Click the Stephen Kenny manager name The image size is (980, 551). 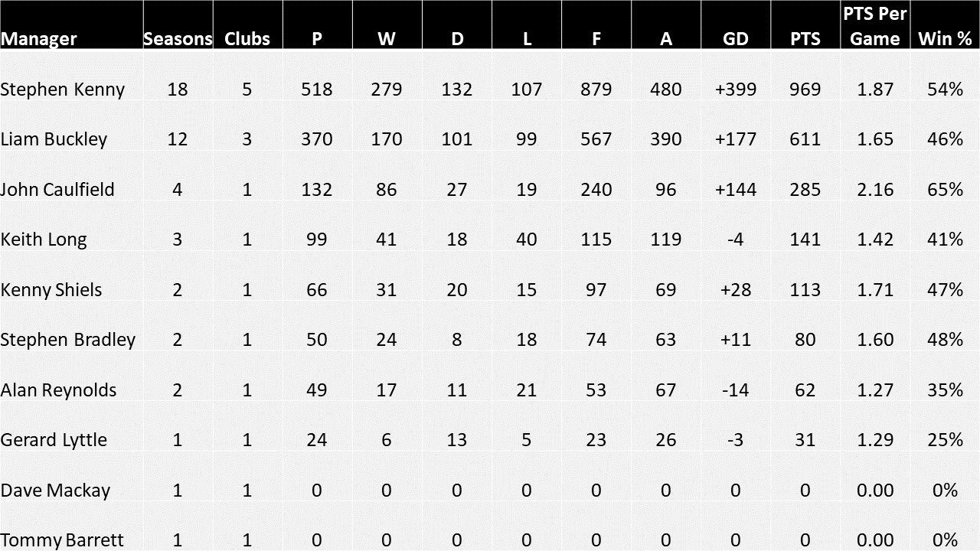click(x=63, y=90)
